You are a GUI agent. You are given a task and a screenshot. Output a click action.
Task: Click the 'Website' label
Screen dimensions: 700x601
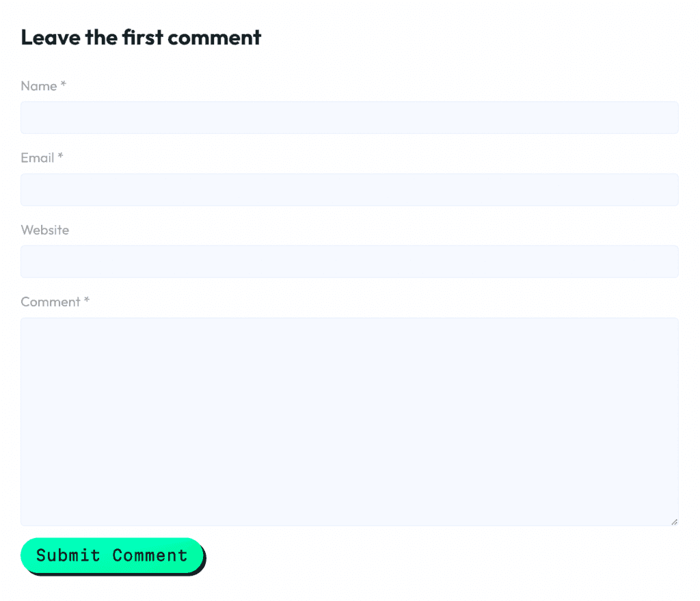tap(44, 230)
